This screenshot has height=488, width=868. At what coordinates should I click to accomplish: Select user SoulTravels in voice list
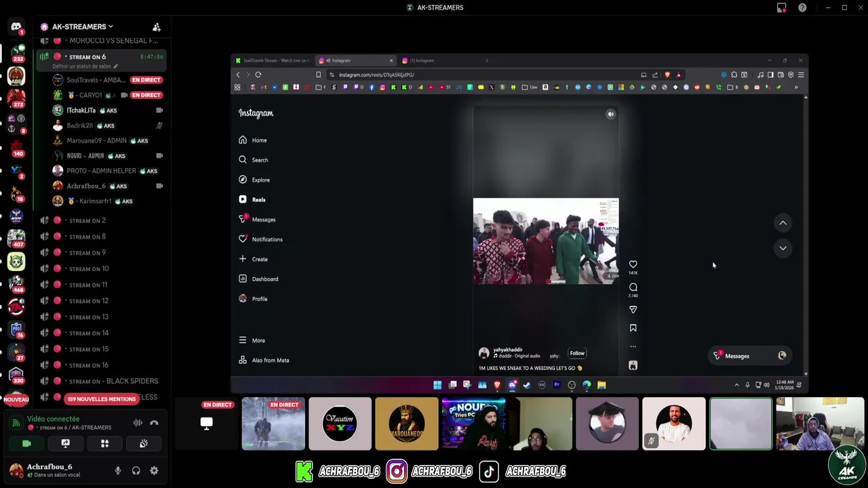pyautogui.click(x=108, y=80)
